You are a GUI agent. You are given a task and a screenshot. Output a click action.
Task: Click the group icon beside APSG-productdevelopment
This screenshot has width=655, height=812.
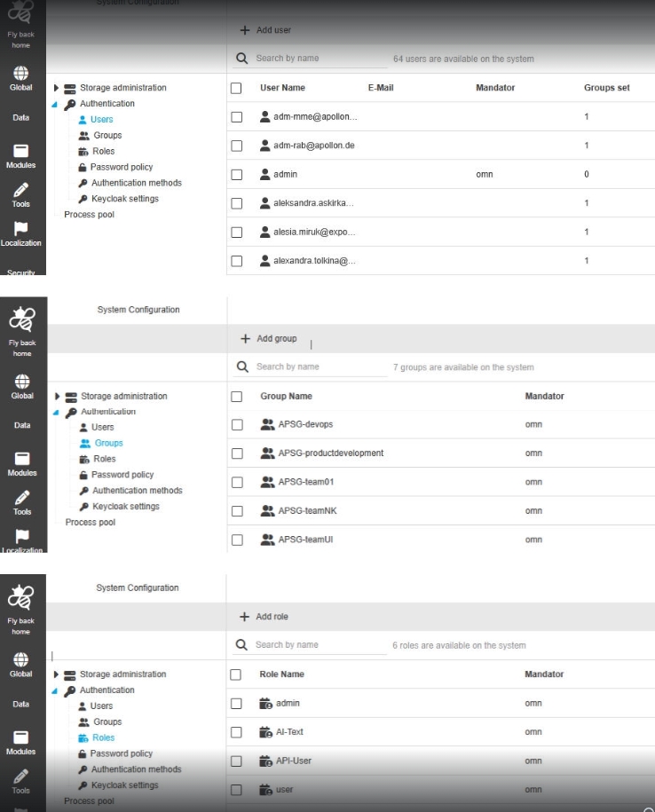click(267, 453)
